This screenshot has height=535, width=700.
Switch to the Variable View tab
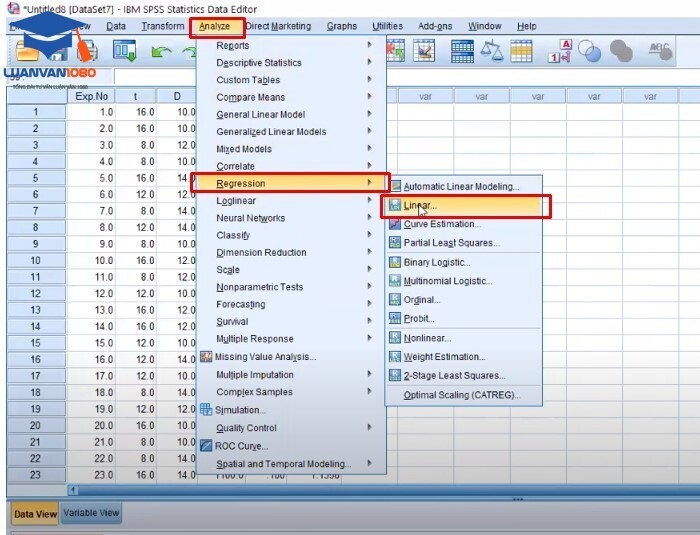(x=91, y=513)
